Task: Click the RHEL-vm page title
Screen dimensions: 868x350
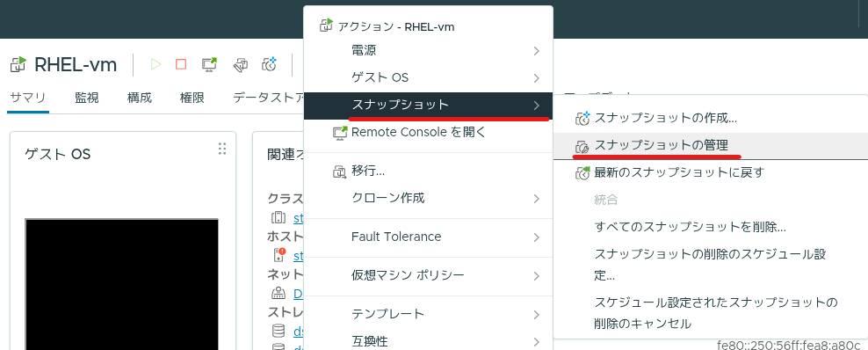Action: [76, 65]
